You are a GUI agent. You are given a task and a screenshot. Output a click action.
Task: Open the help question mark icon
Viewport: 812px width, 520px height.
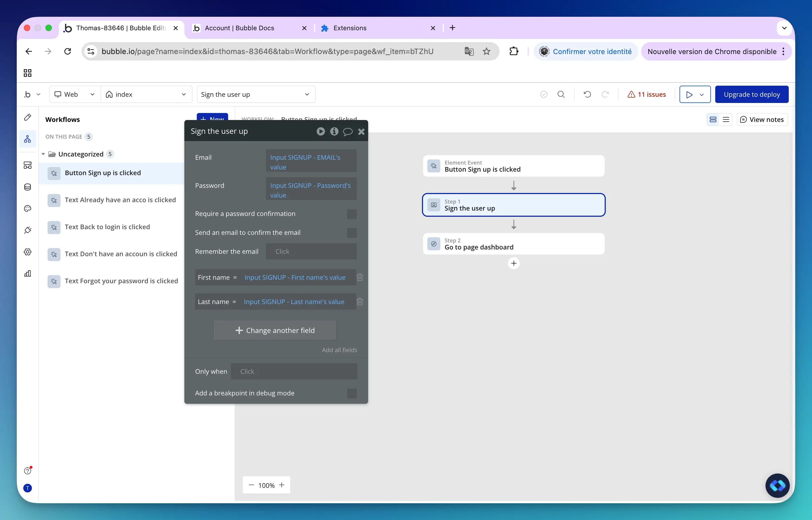point(28,471)
